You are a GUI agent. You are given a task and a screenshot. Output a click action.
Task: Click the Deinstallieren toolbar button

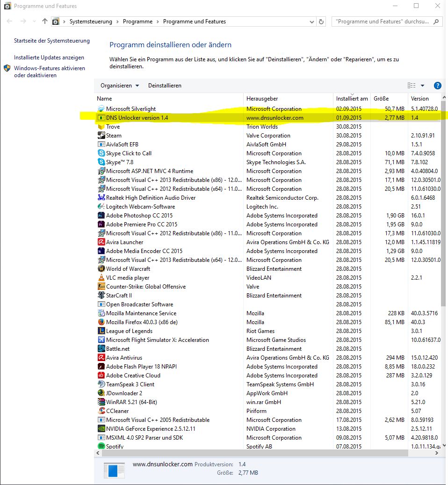tap(165, 86)
